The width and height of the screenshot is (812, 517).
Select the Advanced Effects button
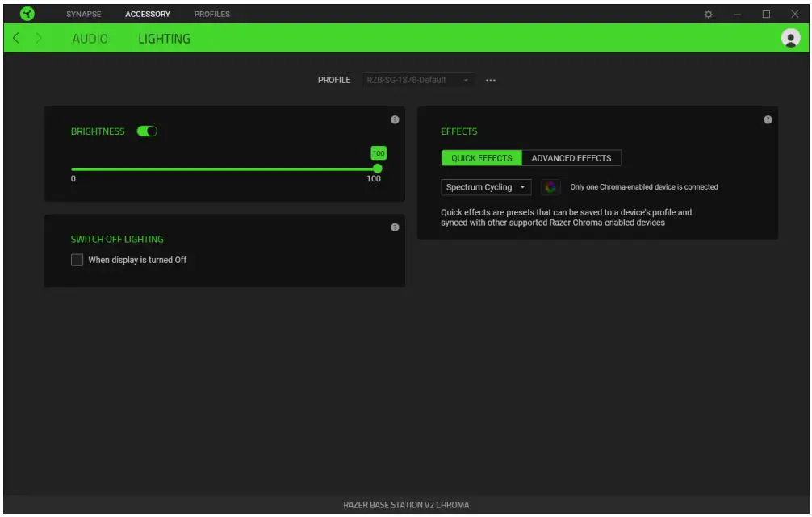[x=570, y=158]
